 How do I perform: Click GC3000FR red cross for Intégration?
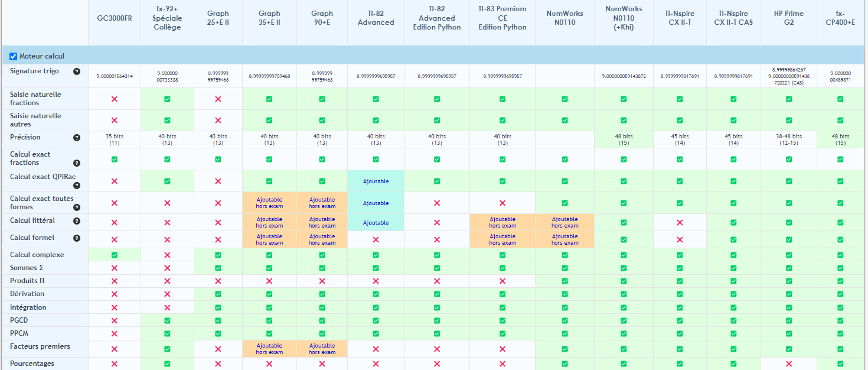(115, 307)
